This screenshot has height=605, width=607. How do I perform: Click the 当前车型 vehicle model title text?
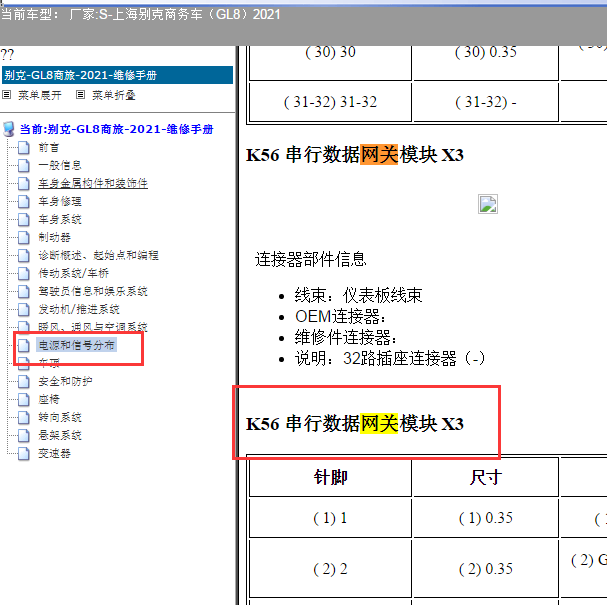(140, 15)
